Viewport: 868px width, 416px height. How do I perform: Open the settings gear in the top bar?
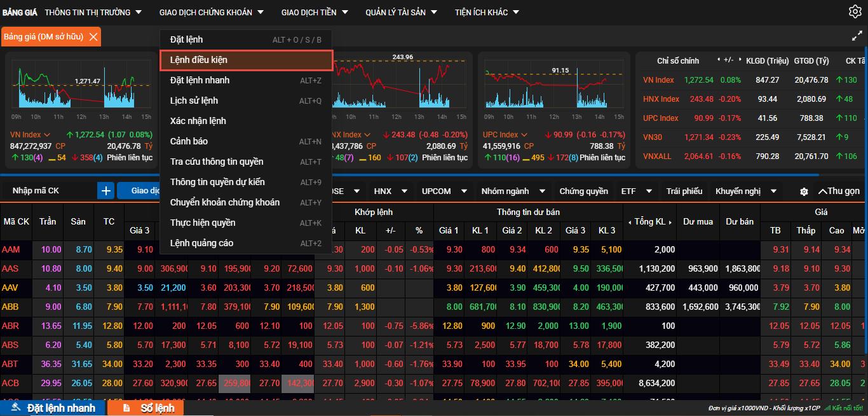point(855,11)
